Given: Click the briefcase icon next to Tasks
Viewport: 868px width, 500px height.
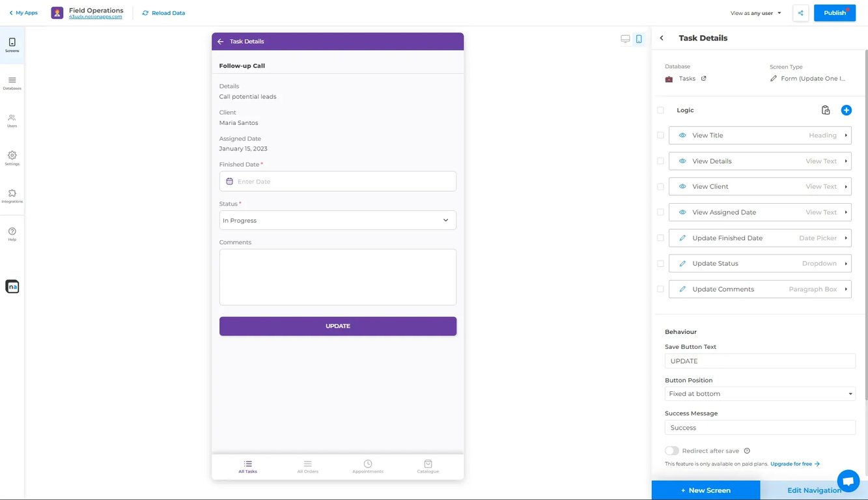Looking at the screenshot, I should (x=669, y=79).
